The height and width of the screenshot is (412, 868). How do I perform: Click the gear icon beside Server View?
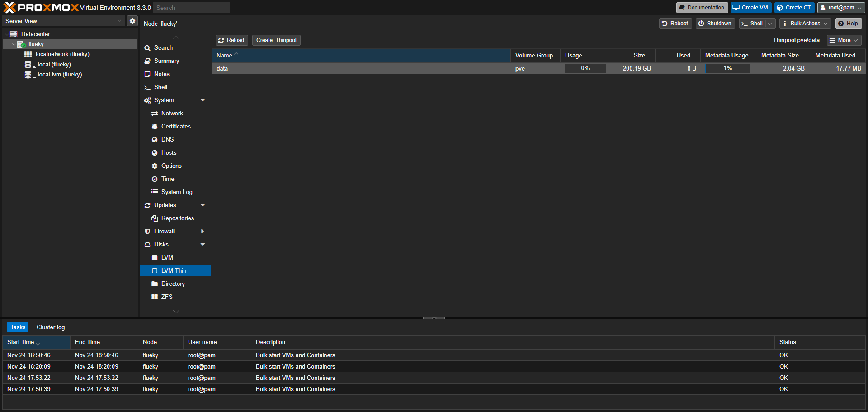pos(132,21)
